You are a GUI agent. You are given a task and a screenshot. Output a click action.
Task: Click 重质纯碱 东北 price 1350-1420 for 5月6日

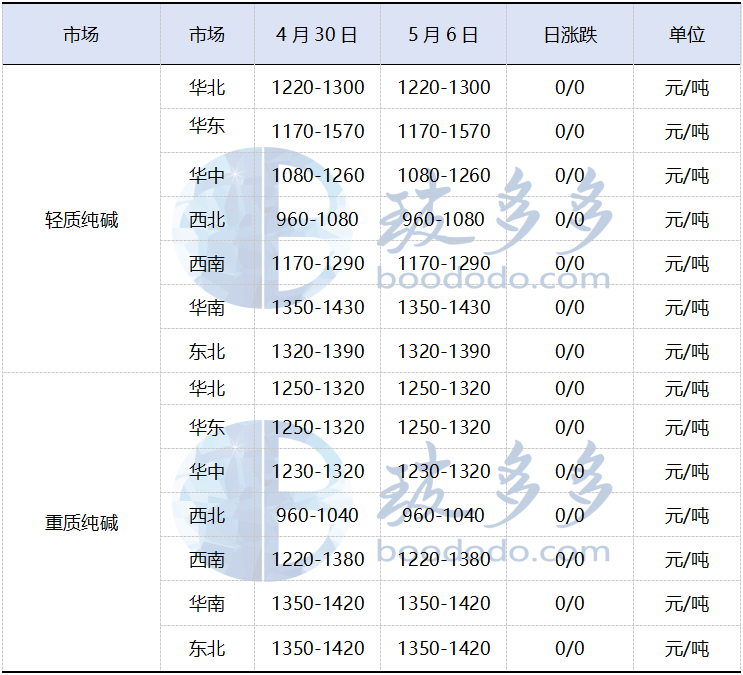pyautogui.click(x=444, y=648)
